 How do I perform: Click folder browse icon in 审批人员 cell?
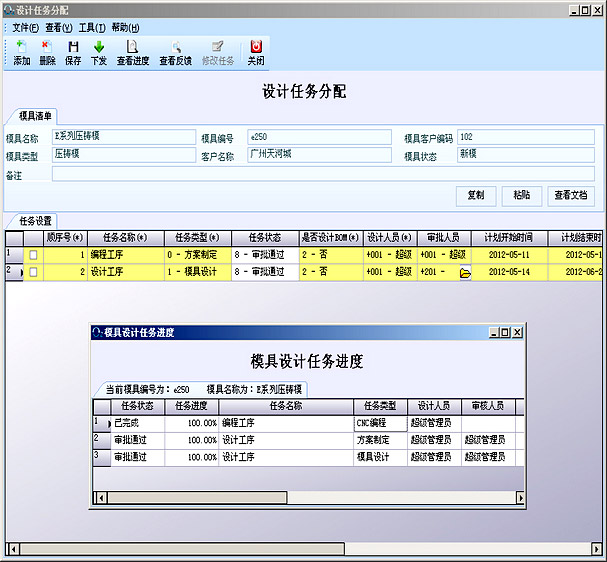[x=464, y=273]
